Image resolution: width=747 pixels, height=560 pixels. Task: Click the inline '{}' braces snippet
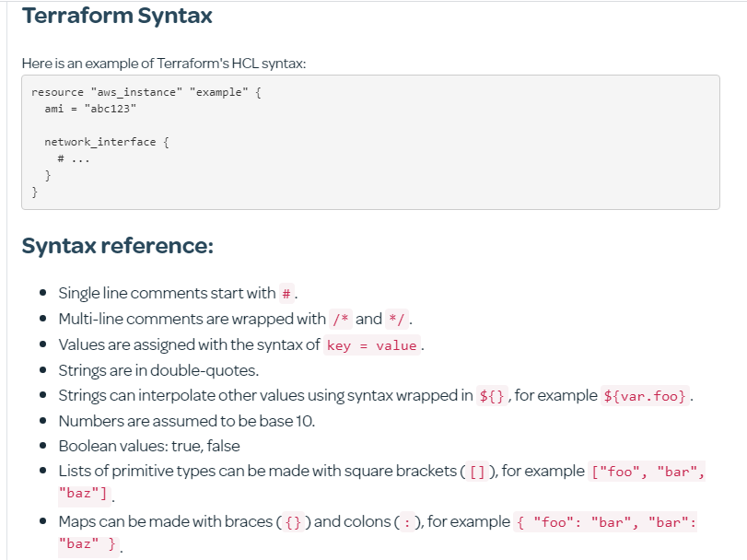tap(293, 522)
